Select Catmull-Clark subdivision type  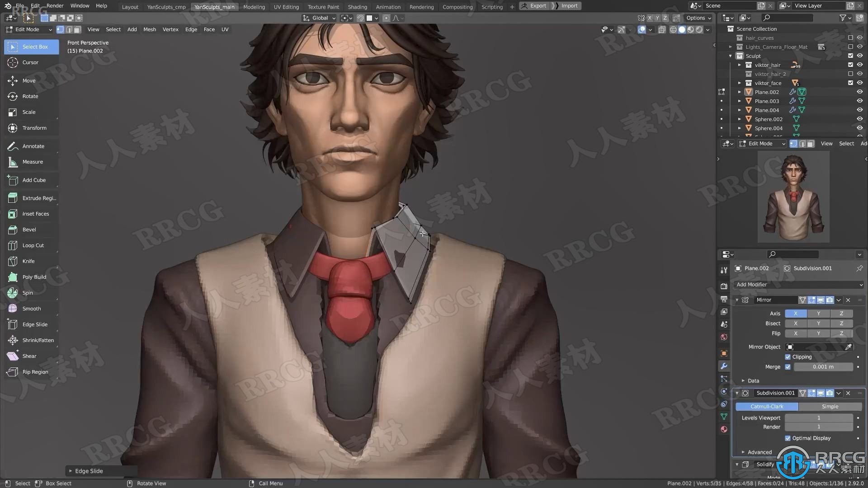point(767,407)
